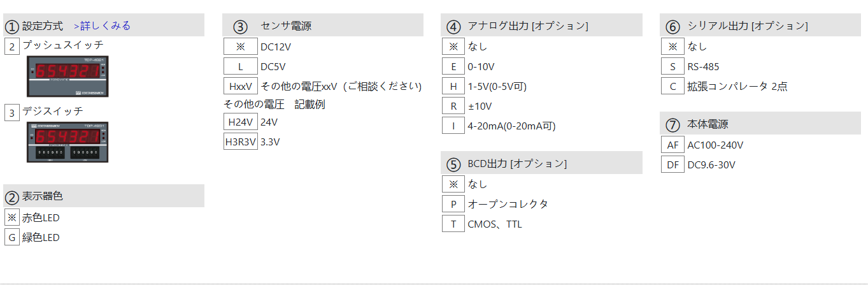The height and width of the screenshot is (292, 868).
Task: Select code R for ±10V output
Action: [453, 106]
